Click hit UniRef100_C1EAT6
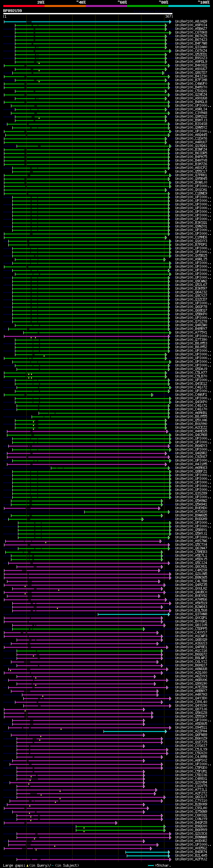 pyautogui.click(x=191, y=139)
